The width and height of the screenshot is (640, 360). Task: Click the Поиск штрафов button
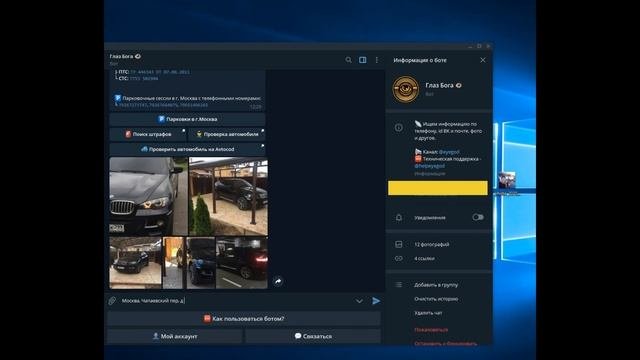point(148,134)
